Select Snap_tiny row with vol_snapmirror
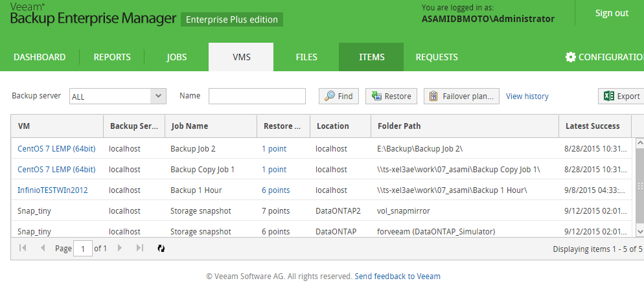 (x=321, y=211)
